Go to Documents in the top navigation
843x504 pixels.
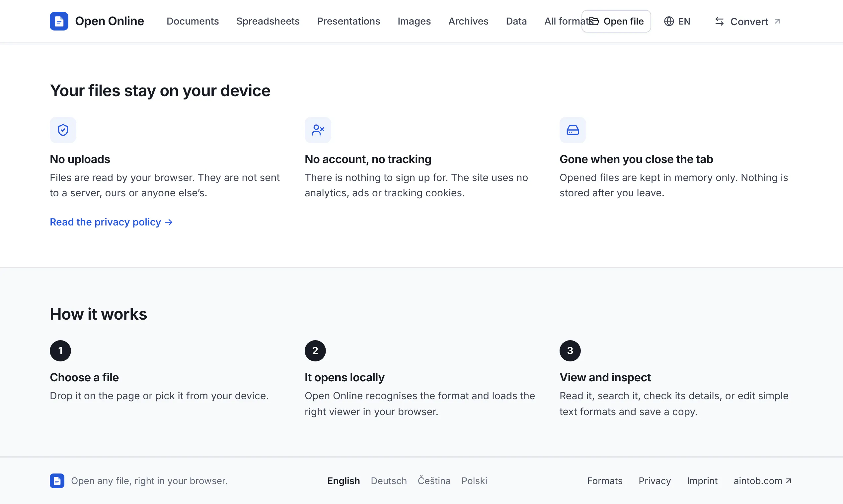[x=193, y=21]
